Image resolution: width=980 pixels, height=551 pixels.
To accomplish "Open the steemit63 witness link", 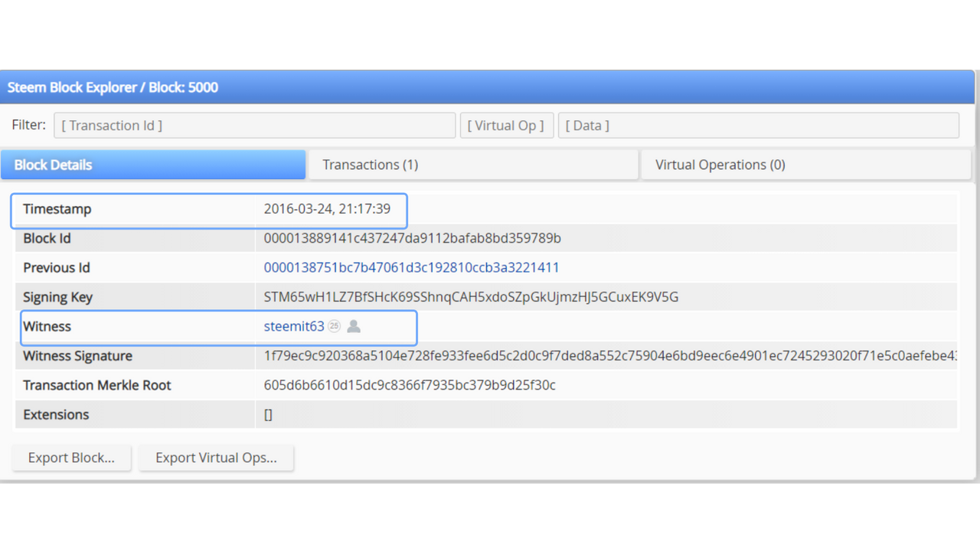I will coord(294,326).
